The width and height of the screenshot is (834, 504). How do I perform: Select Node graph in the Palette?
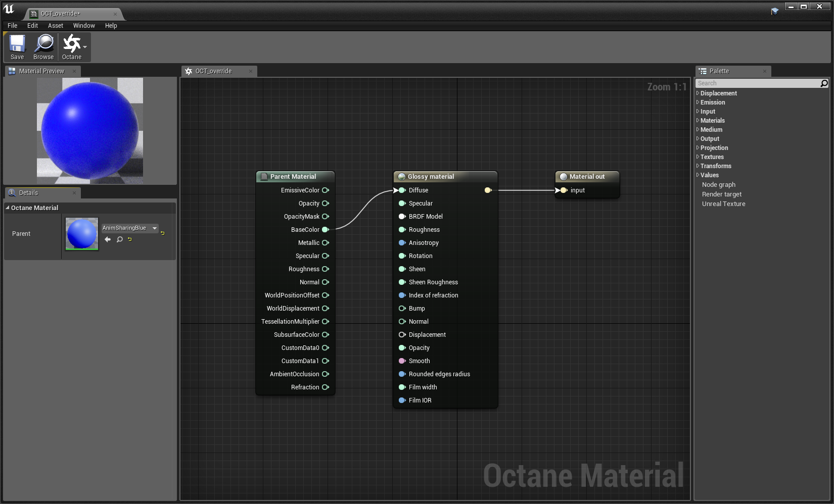[719, 185]
